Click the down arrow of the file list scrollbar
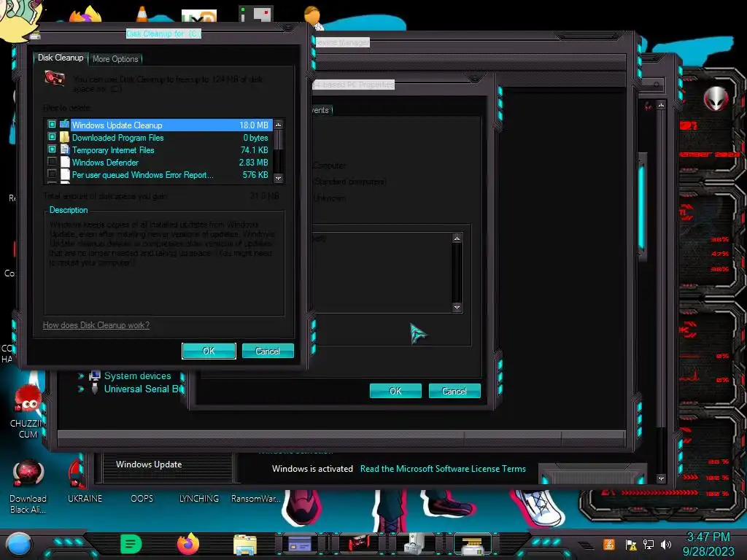 click(279, 178)
